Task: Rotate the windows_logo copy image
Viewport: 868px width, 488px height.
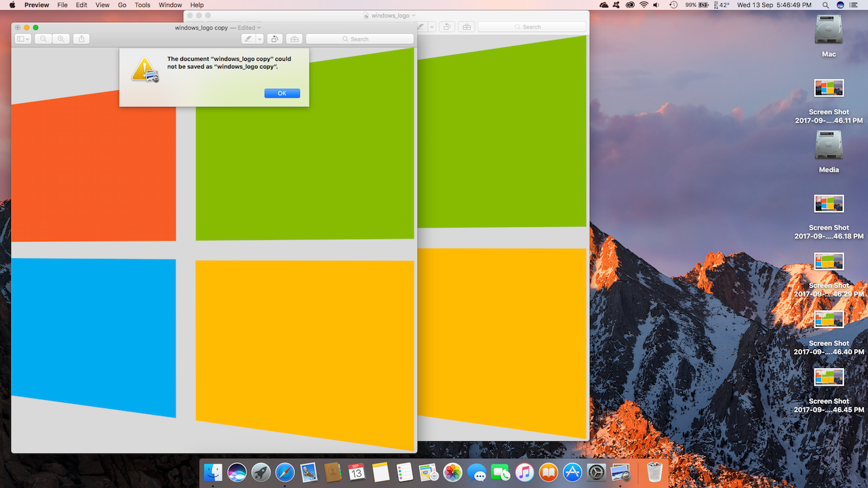Action: 275,39
